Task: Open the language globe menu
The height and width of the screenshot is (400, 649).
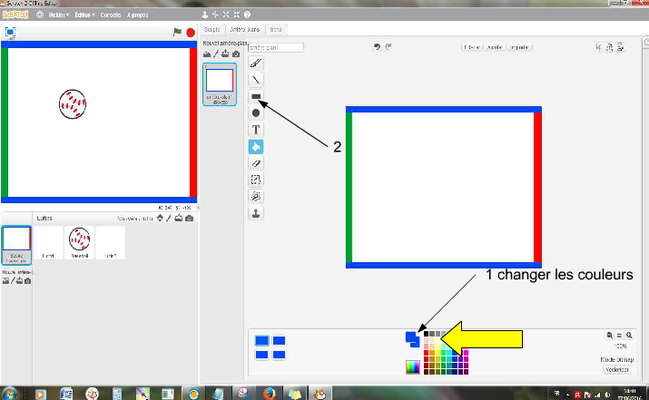Action: tap(40, 14)
